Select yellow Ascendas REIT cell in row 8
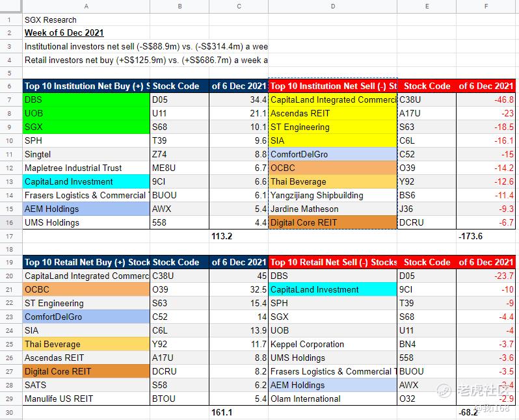The width and height of the screenshot is (519, 420). (332, 113)
